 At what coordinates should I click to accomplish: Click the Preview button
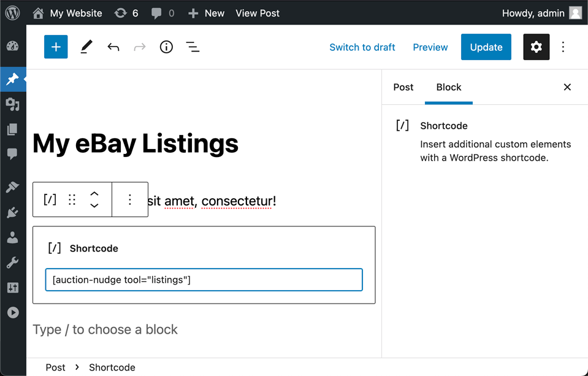[x=430, y=47]
